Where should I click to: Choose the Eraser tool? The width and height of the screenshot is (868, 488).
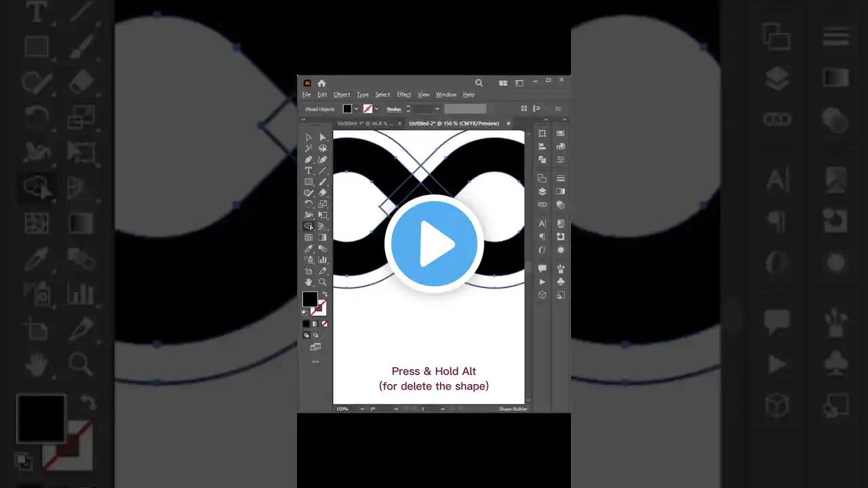click(x=323, y=193)
